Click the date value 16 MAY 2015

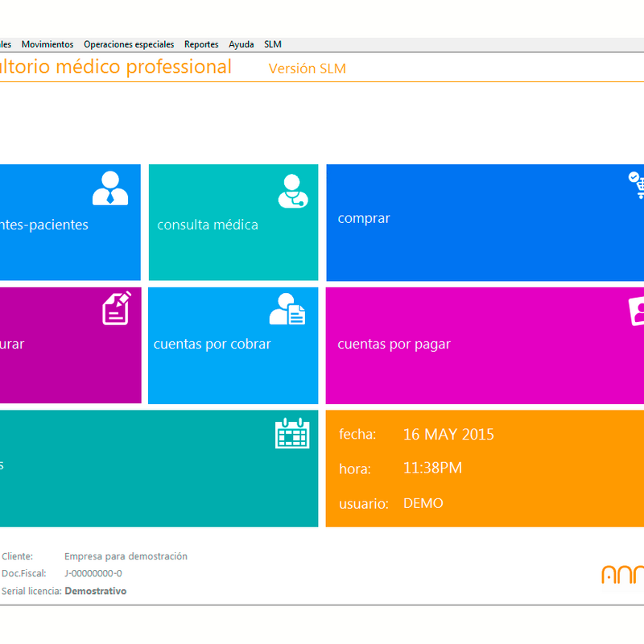pos(448,435)
